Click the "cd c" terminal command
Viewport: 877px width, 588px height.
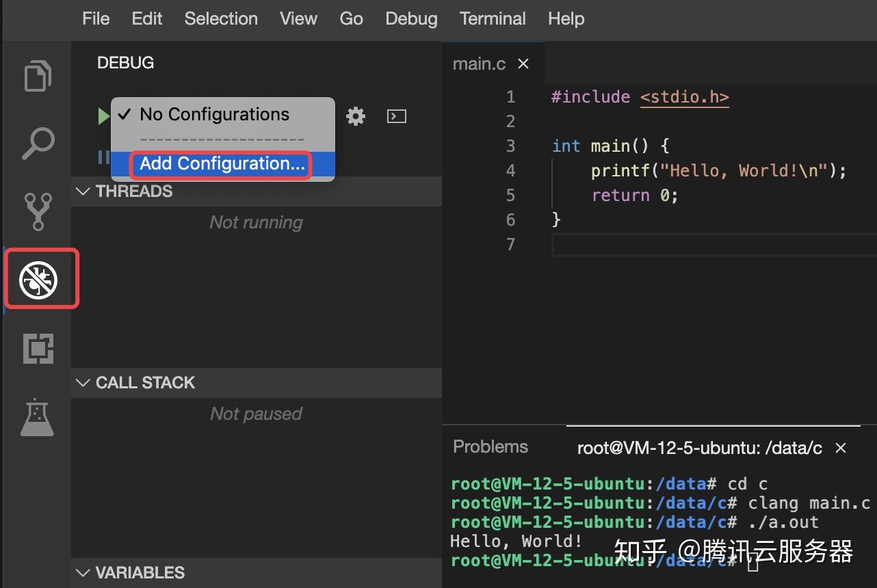748,483
